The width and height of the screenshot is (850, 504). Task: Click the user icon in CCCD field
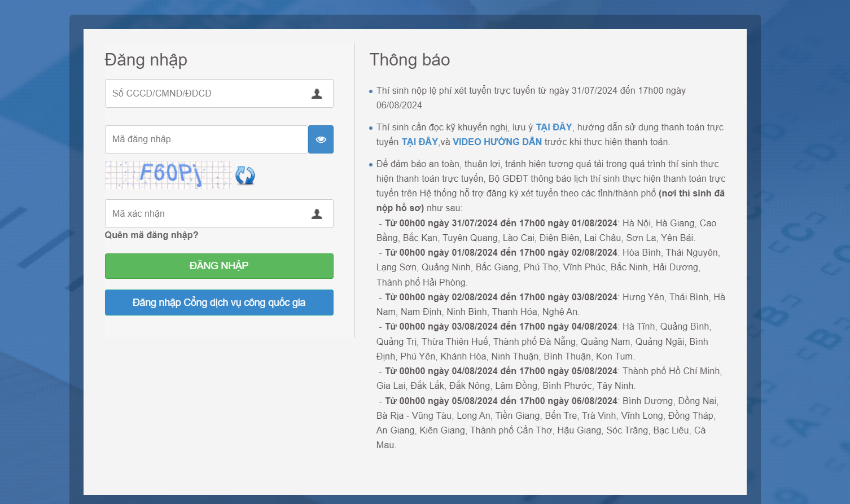(x=317, y=94)
